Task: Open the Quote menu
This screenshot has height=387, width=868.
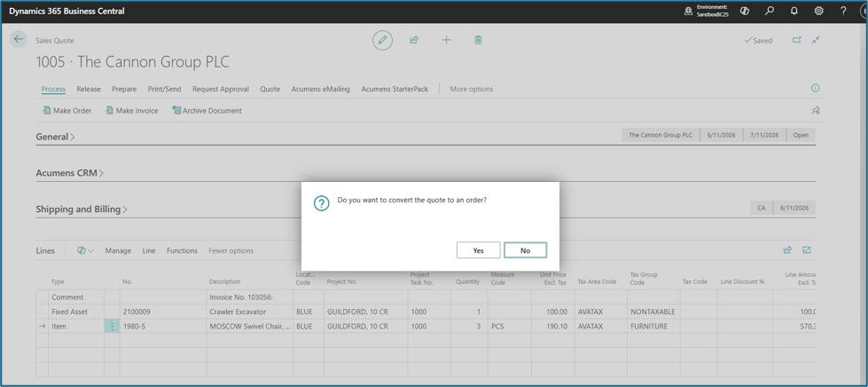Action: (x=270, y=89)
